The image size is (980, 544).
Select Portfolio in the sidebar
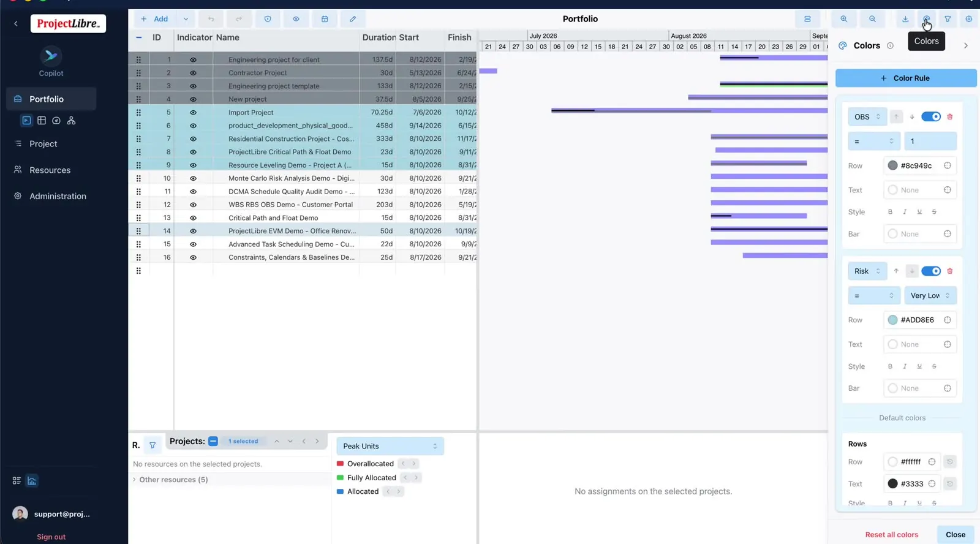[x=51, y=99]
